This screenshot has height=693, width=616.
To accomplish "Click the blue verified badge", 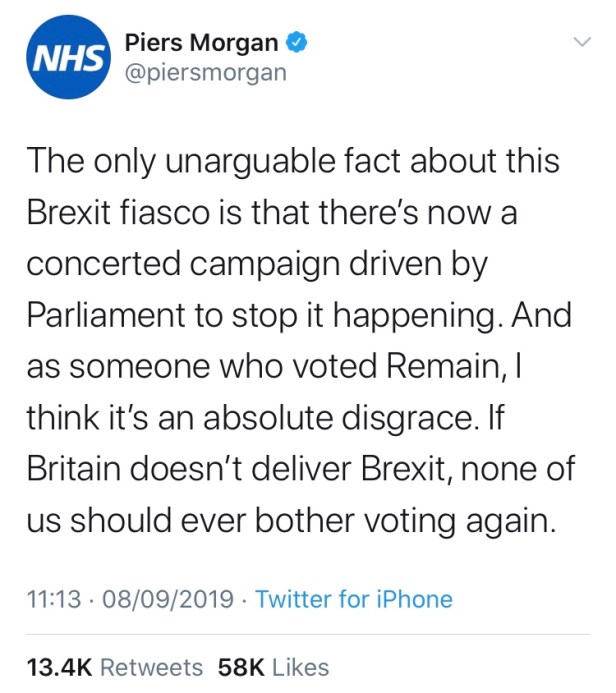I will [x=297, y=43].
